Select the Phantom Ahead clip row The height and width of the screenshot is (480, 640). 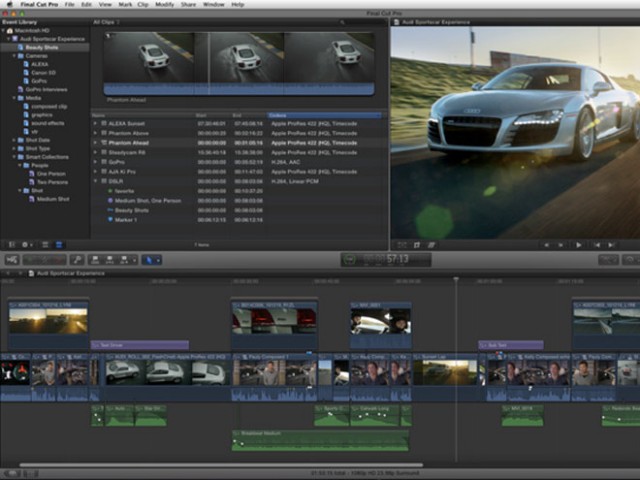239,143
